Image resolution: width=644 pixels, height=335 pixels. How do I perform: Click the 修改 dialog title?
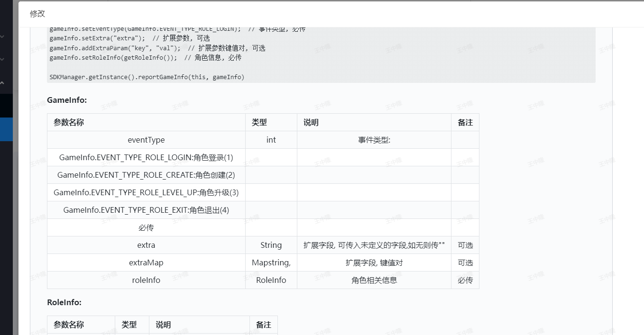pos(37,14)
